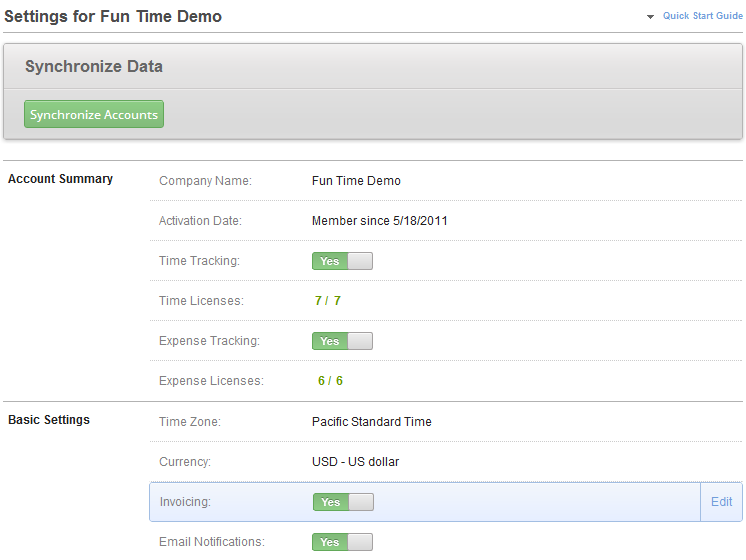Viewport: 746px width, 560px height.
Task: Click the Basic Settings section heading
Action: pyautogui.click(x=49, y=420)
